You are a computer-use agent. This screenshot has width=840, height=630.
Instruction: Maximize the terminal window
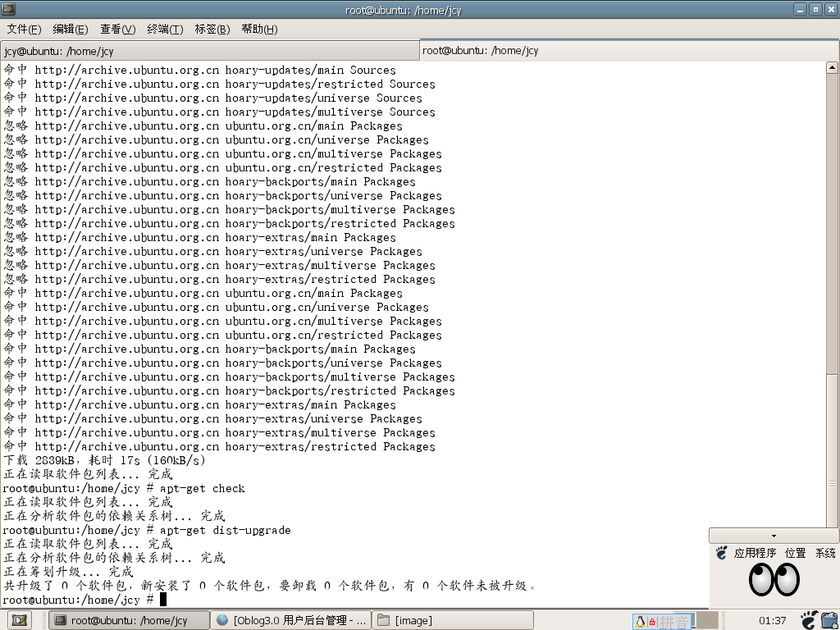(815, 10)
